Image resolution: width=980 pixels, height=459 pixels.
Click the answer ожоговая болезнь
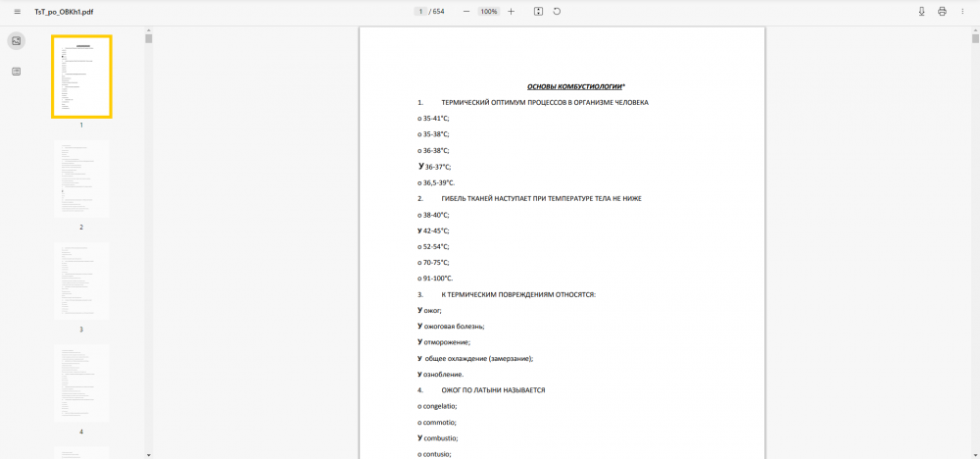[451, 327]
